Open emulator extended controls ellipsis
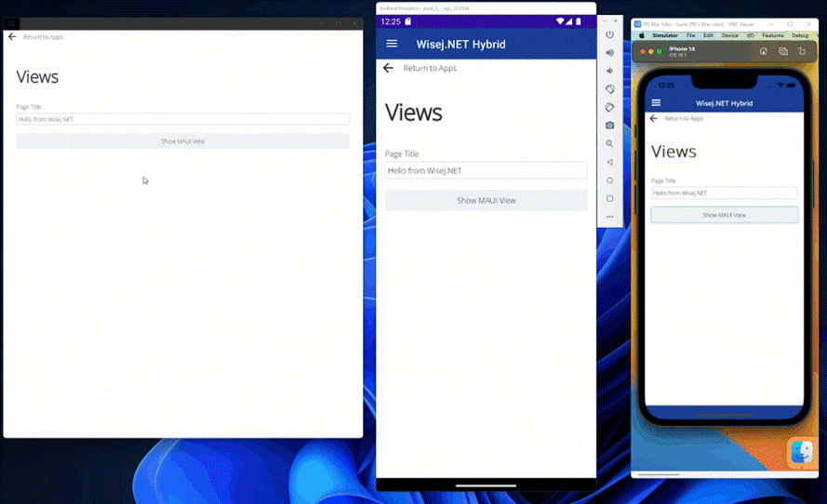The width and height of the screenshot is (827, 504). tap(609, 217)
